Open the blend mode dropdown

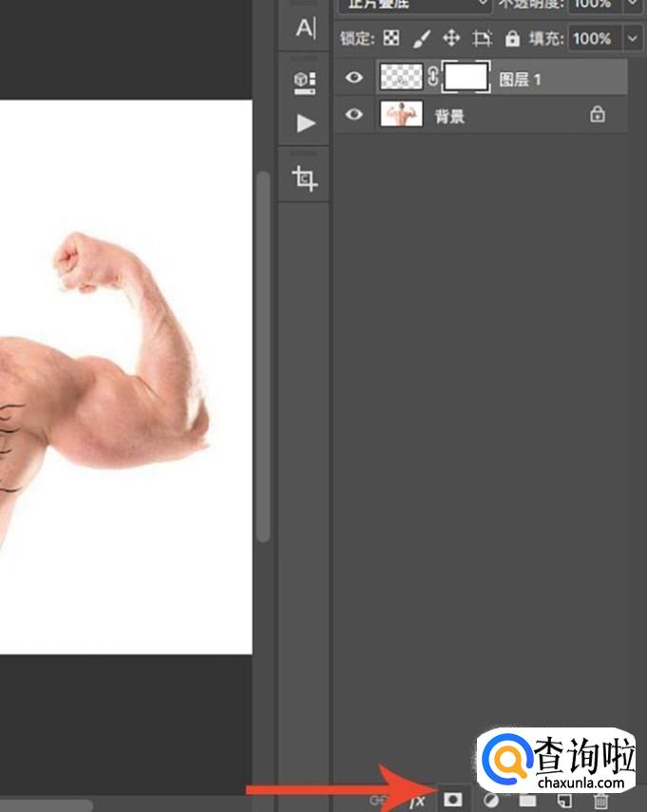coord(414,5)
